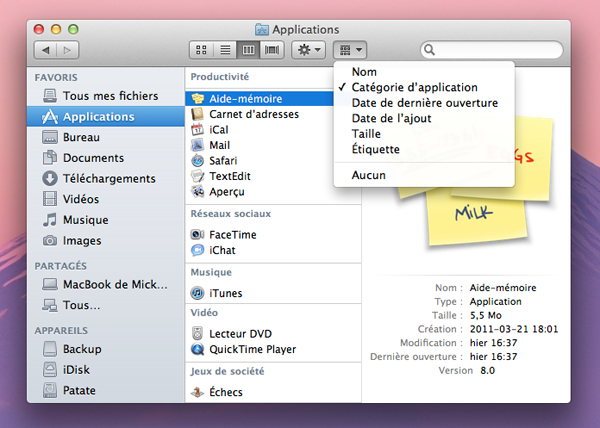The height and width of the screenshot is (428, 600).
Task: Go back with the left arrow button
Action: pos(46,50)
